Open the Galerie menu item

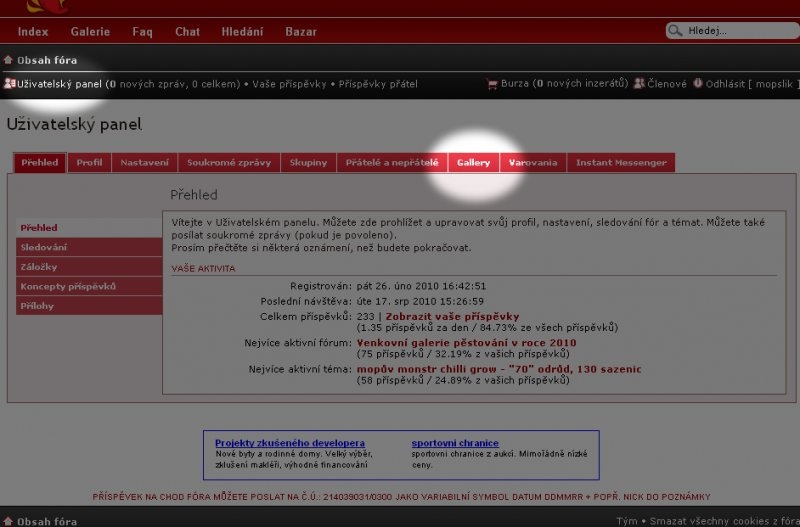pos(90,32)
